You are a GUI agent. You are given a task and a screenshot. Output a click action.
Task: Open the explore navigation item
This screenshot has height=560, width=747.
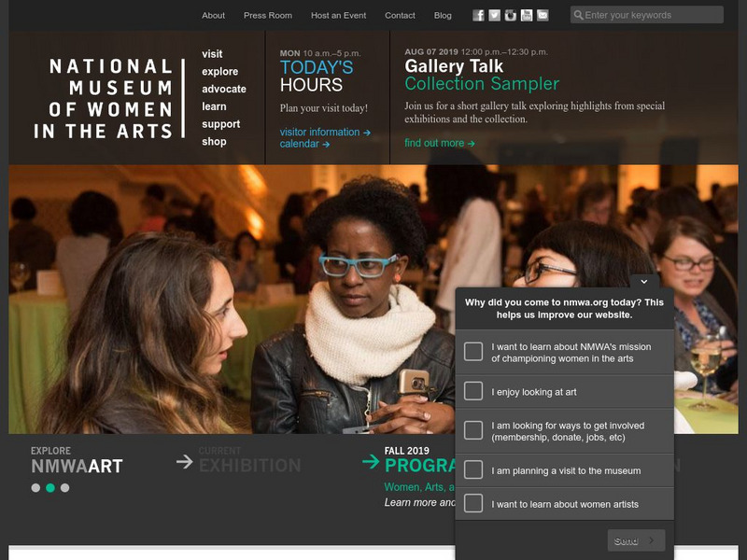point(219,72)
